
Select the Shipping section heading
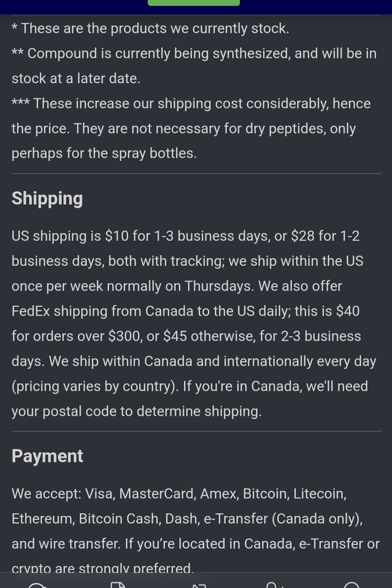tap(47, 199)
